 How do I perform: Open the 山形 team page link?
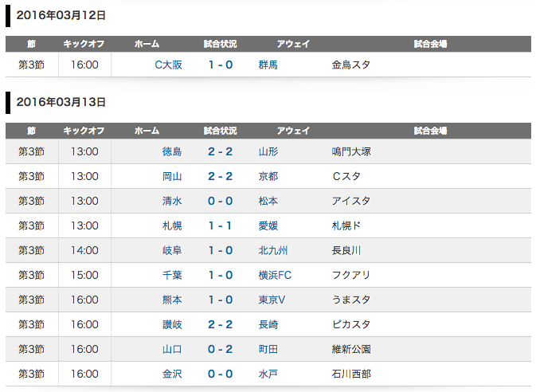(x=268, y=151)
